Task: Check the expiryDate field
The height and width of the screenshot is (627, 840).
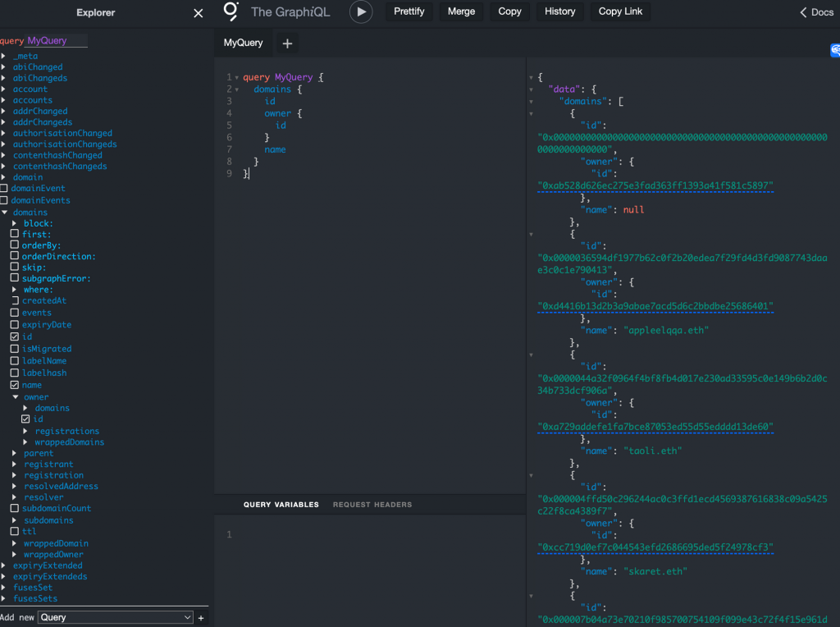Action: 15,324
